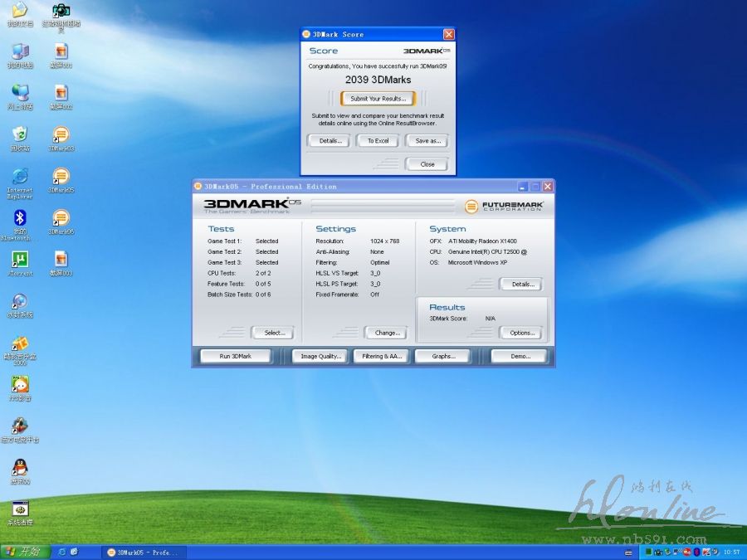This screenshot has width=747, height=560.
Task: Export score with To Excel button
Action: 378,141
